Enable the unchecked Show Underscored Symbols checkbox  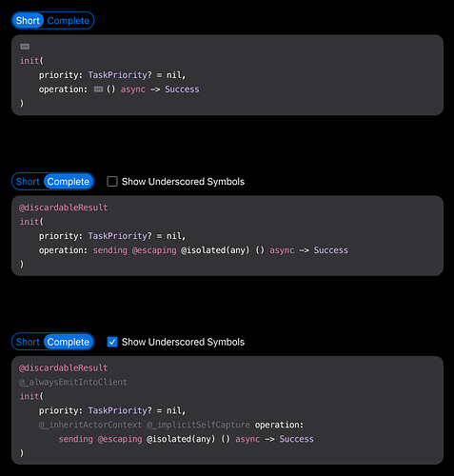pos(112,182)
